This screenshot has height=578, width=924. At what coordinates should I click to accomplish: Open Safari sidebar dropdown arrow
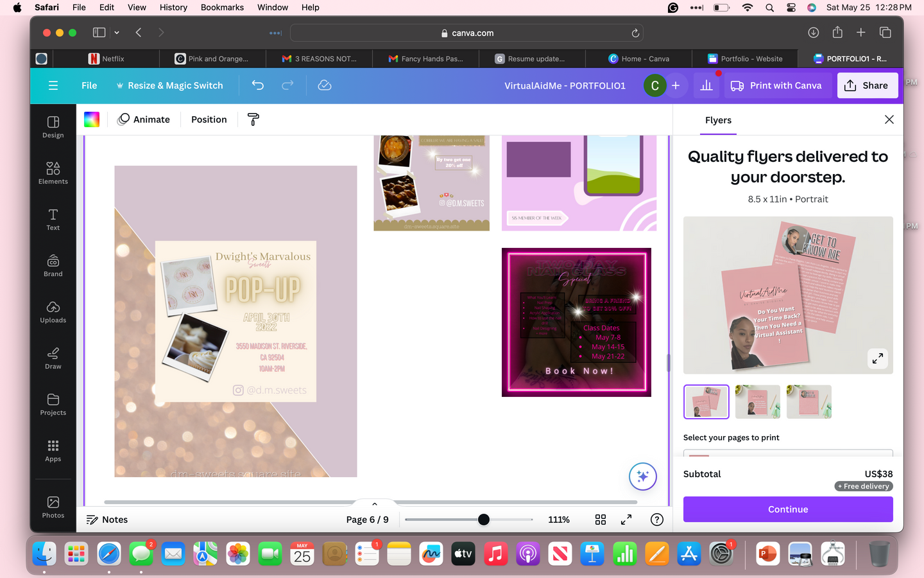pyautogui.click(x=117, y=33)
